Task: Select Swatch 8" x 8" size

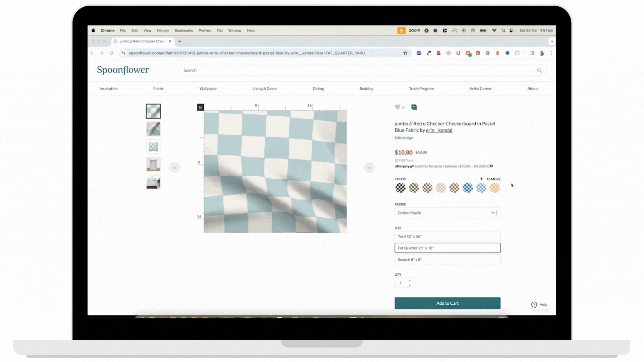Action: (x=447, y=260)
